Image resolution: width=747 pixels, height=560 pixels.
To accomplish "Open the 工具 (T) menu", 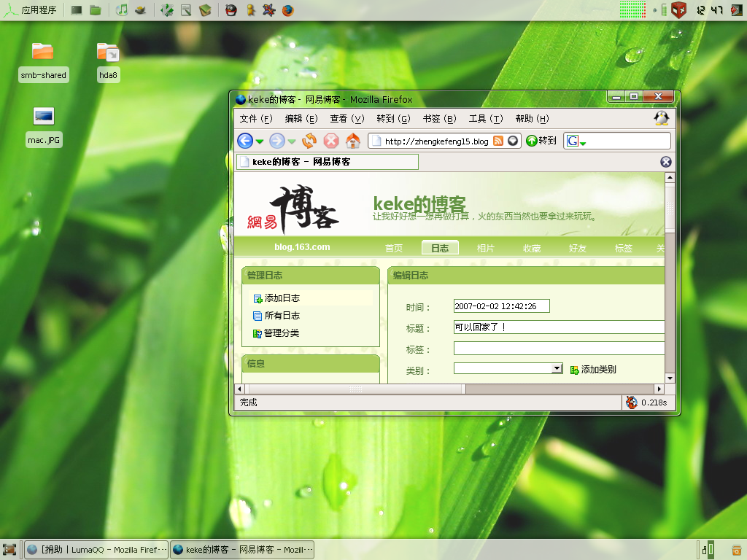I will [x=485, y=119].
